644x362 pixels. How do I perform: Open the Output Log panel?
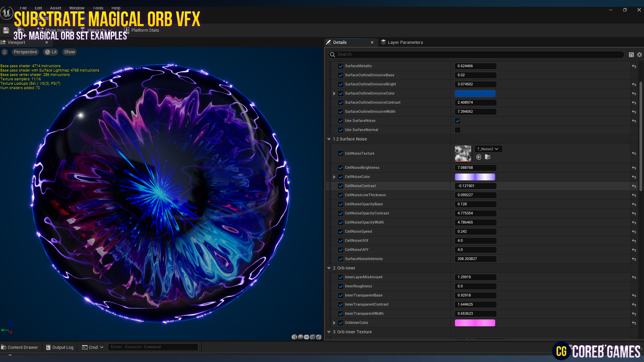click(59, 347)
